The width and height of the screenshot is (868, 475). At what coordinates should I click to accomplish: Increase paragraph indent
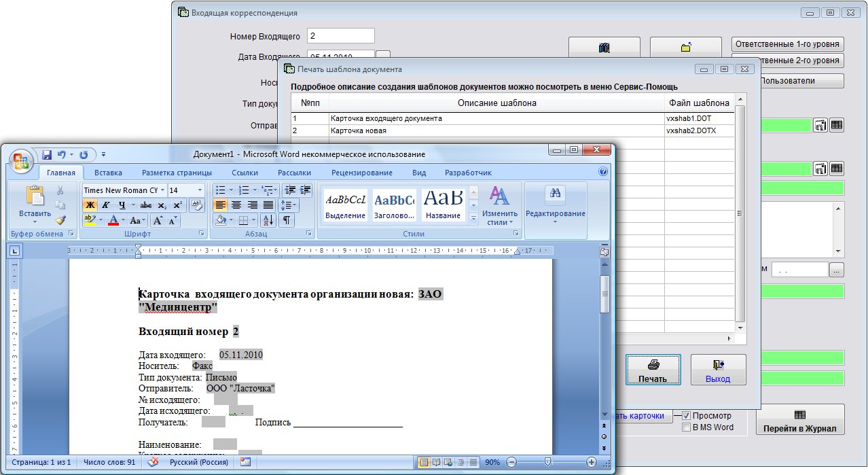pos(305,190)
